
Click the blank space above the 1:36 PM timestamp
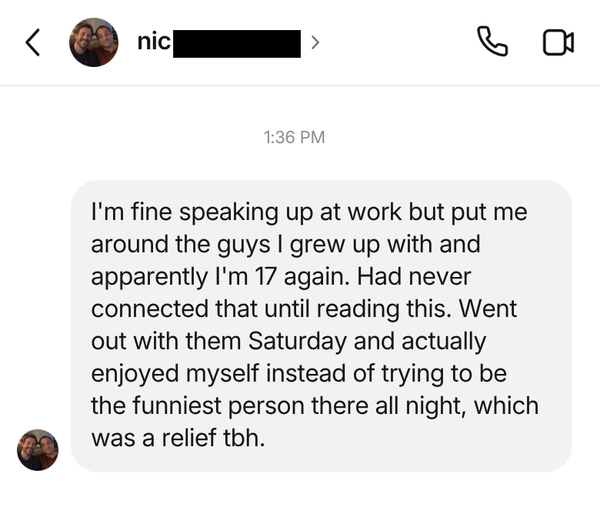pos(300,107)
